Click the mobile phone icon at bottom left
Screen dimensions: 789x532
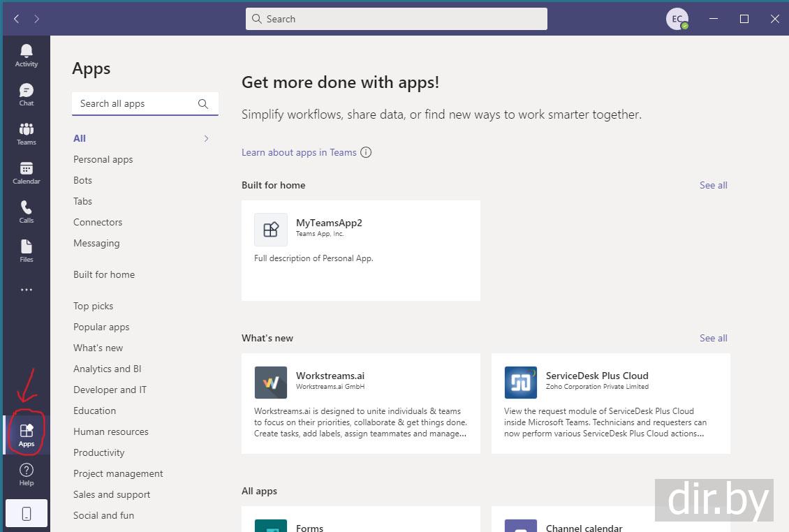pos(27,514)
